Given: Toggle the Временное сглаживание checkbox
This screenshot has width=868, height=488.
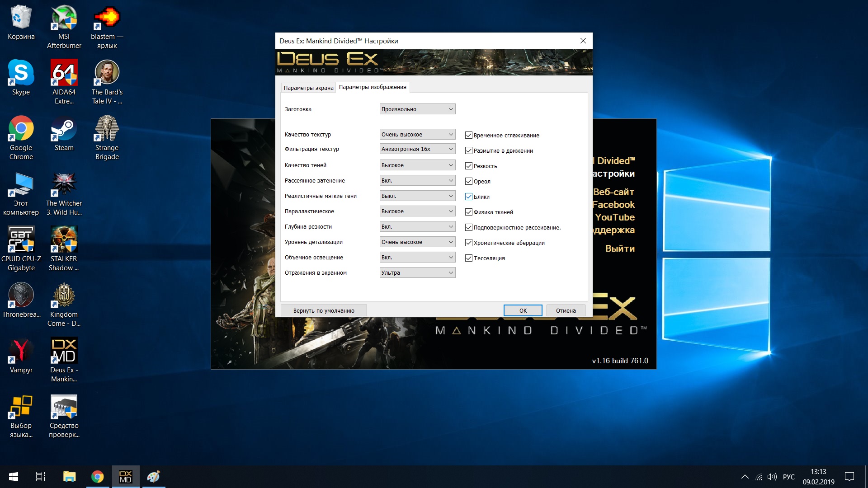Looking at the screenshot, I should coord(469,136).
